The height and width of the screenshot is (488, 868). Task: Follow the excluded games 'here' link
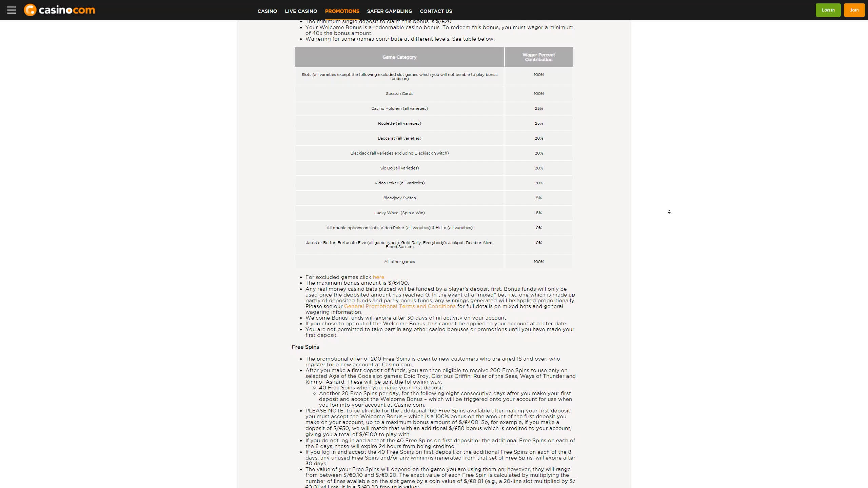click(x=378, y=277)
